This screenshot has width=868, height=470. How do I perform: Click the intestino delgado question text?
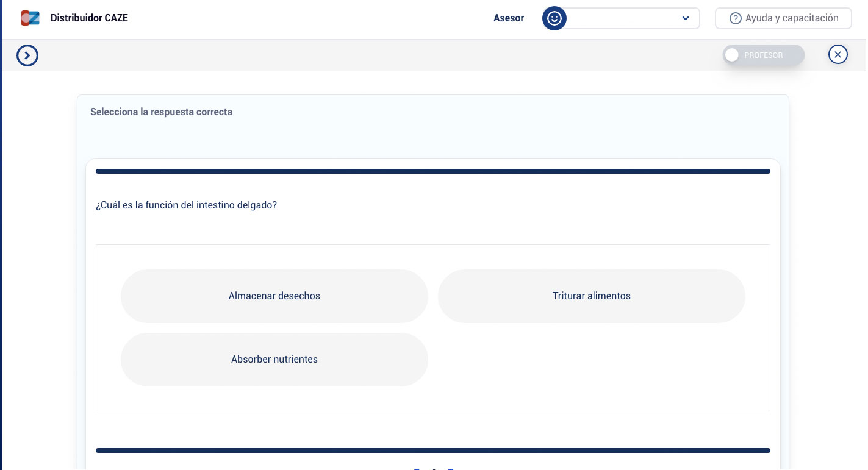186,205
